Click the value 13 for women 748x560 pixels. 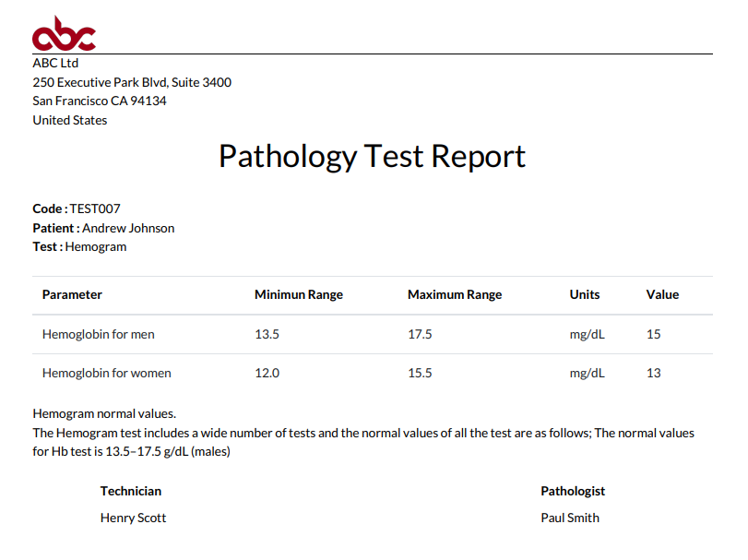click(654, 374)
